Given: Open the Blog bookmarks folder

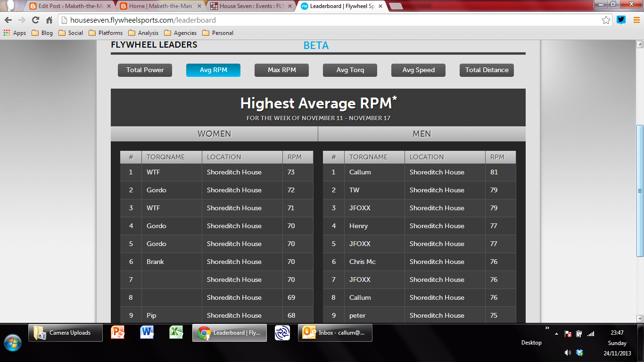Looking at the screenshot, I should pos(42,33).
